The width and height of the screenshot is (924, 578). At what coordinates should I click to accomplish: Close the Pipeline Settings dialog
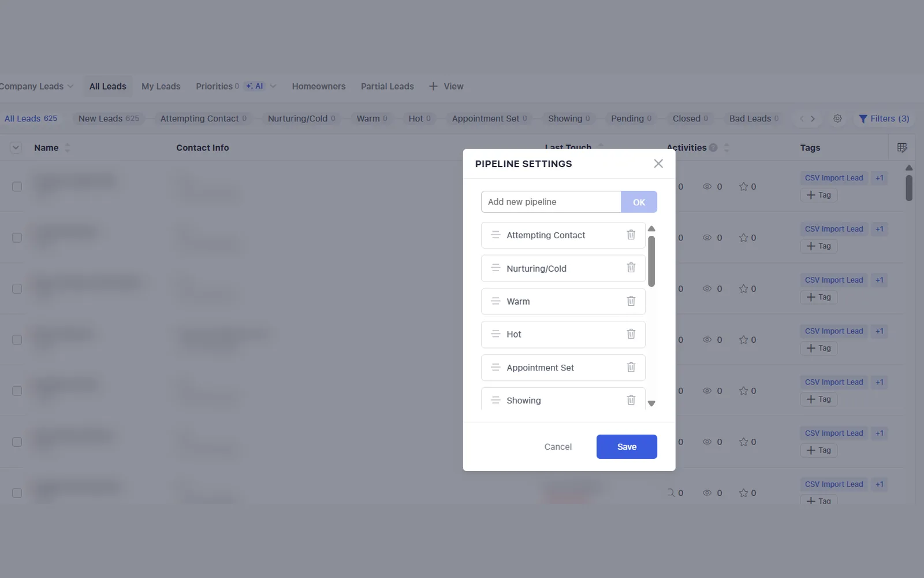click(x=658, y=164)
